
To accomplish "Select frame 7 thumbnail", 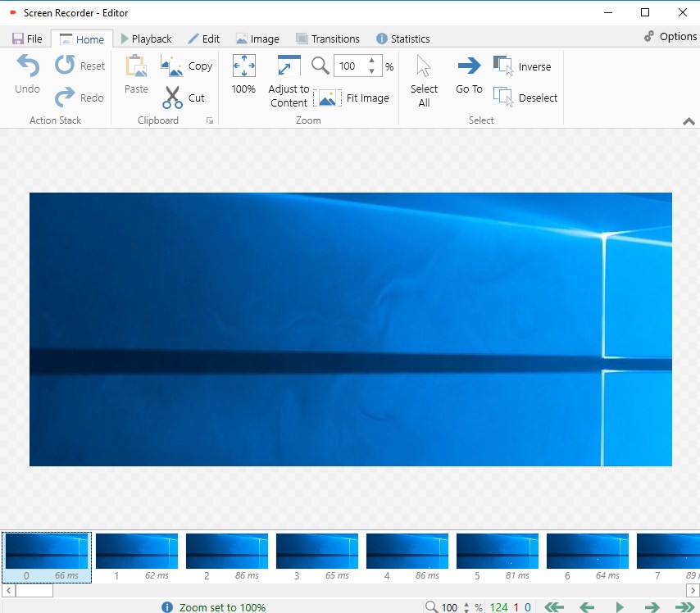I will [667, 557].
